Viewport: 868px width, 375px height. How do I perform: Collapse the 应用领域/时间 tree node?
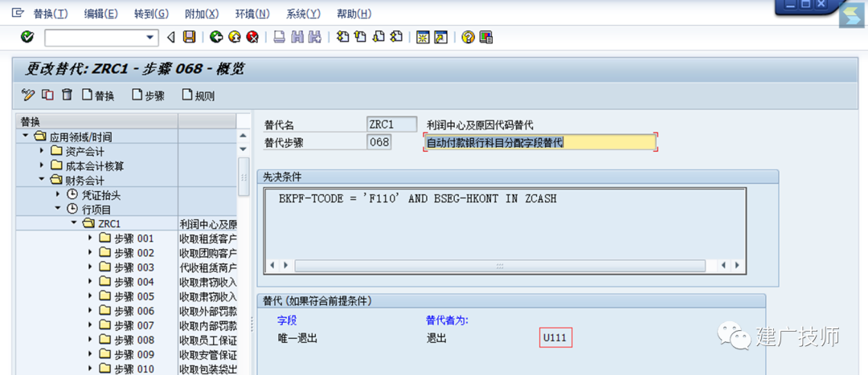pos(25,136)
